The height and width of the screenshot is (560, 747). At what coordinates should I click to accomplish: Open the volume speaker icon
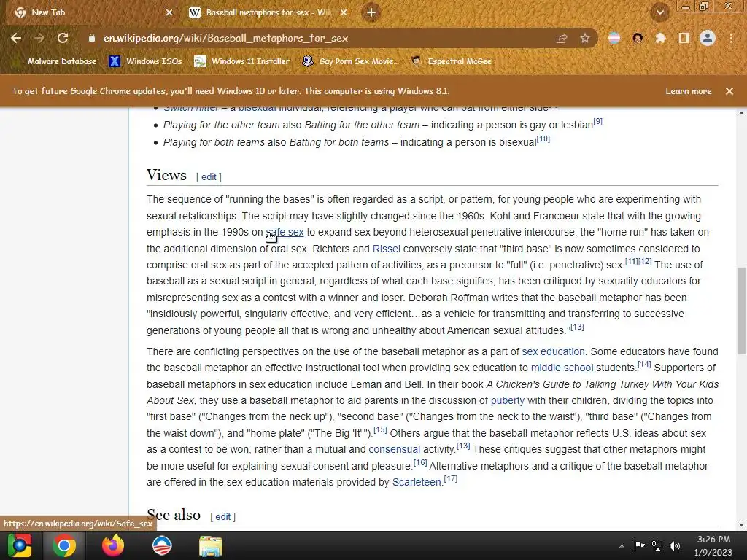[675, 545]
